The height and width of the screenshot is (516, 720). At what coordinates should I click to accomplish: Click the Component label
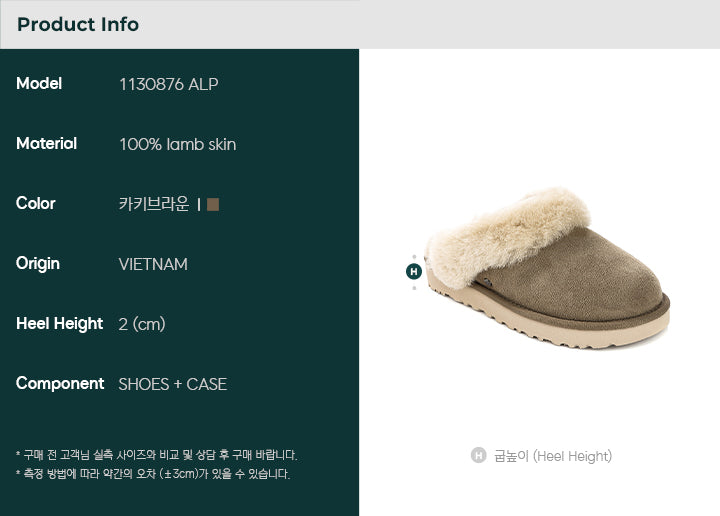tap(60, 384)
